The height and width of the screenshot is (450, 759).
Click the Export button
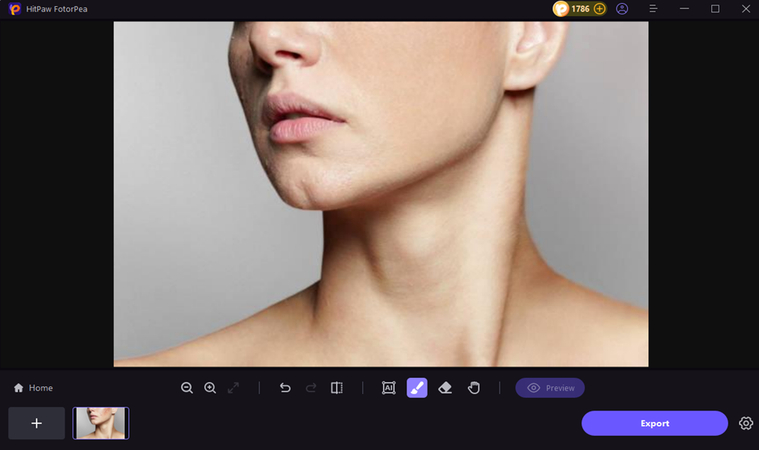[x=654, y=423]
